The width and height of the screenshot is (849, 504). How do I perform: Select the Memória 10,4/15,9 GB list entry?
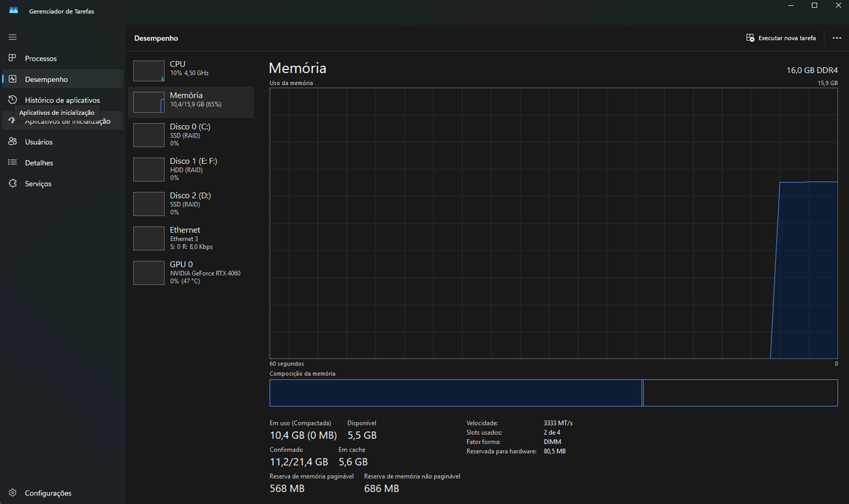point(191,102)
